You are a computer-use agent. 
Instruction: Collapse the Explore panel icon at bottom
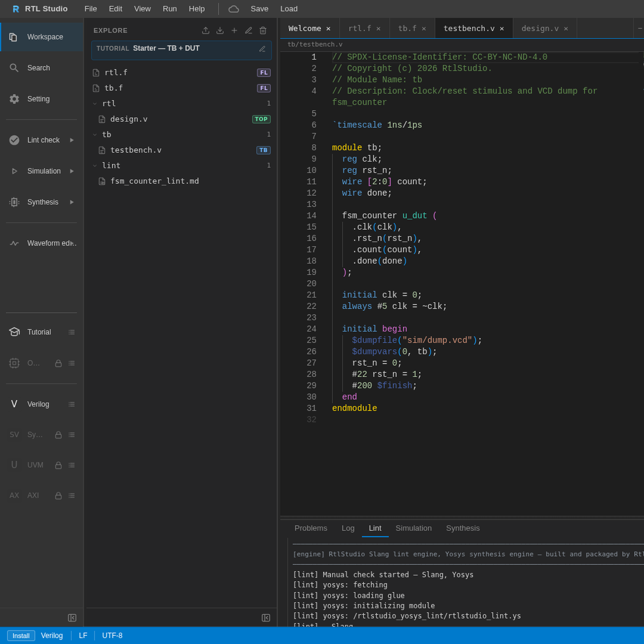pyautogui.click(x=266, y=618)
